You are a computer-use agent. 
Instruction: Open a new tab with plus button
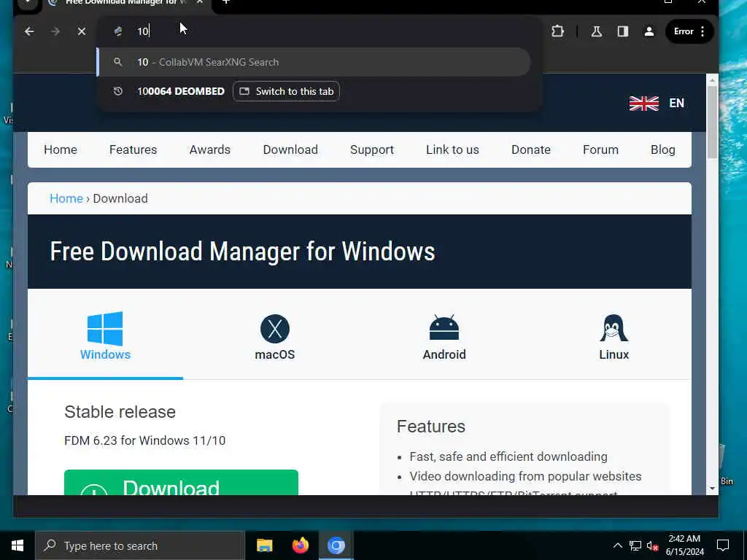pyautogui.click(x=226, y=2)
